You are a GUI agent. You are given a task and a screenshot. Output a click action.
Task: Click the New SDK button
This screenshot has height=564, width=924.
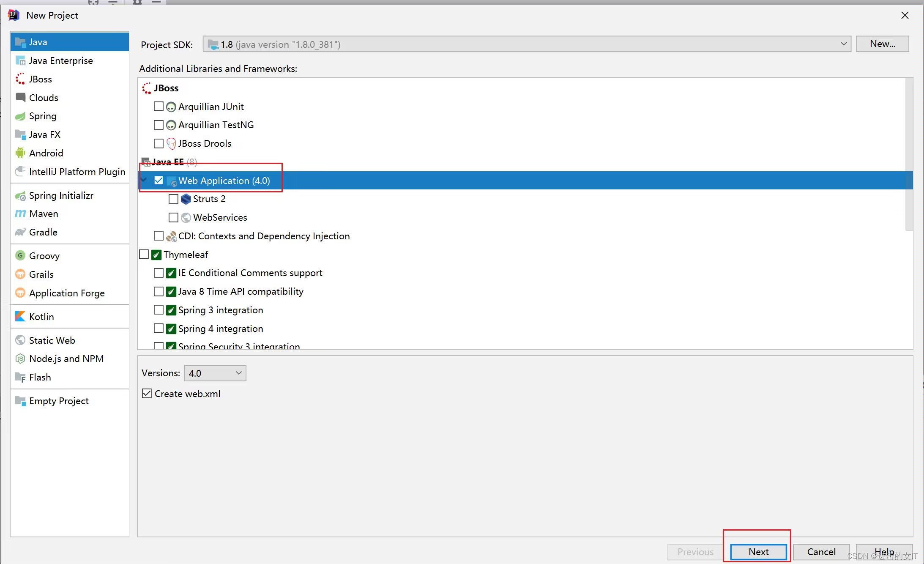[883, 44]
